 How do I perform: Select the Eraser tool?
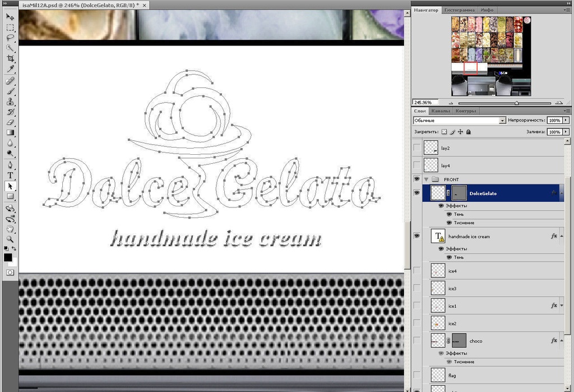coord(10,122)
